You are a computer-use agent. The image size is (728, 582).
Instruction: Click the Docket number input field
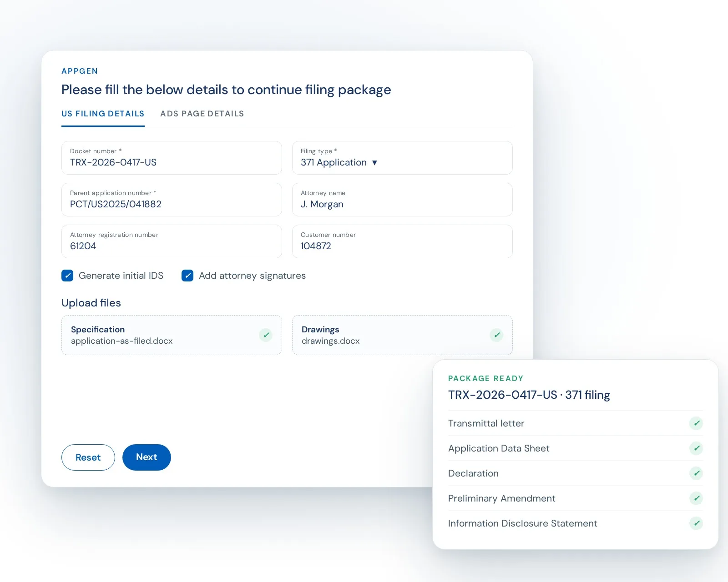click(x=172, y=158)
